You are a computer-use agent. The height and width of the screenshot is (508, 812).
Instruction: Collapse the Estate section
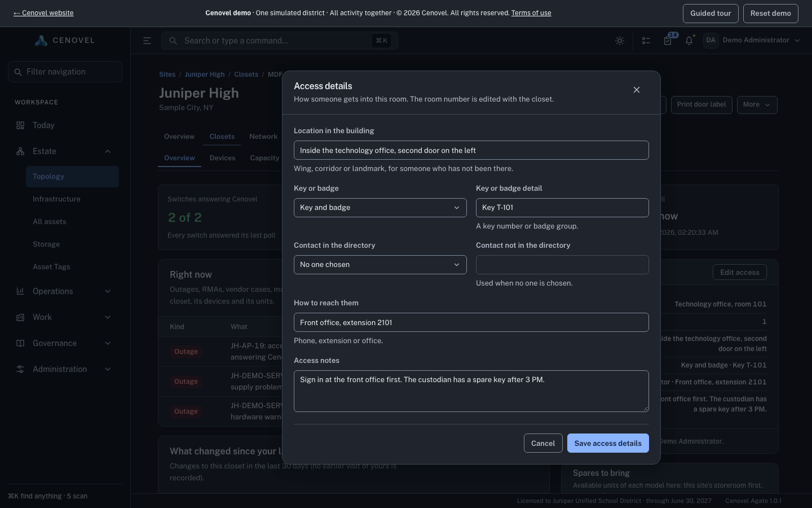click(65, 151)
